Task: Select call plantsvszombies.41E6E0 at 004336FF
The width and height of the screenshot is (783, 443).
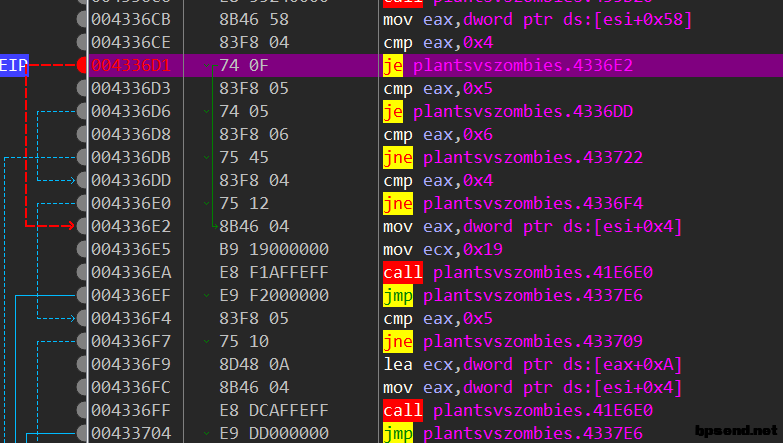Action: click(518, 410)
